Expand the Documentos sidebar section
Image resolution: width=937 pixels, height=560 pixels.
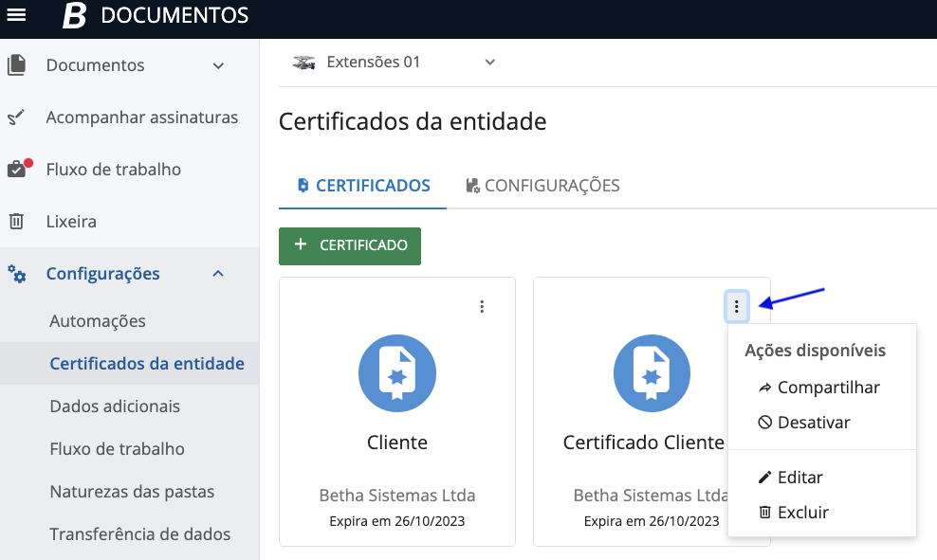coord(218,66)
